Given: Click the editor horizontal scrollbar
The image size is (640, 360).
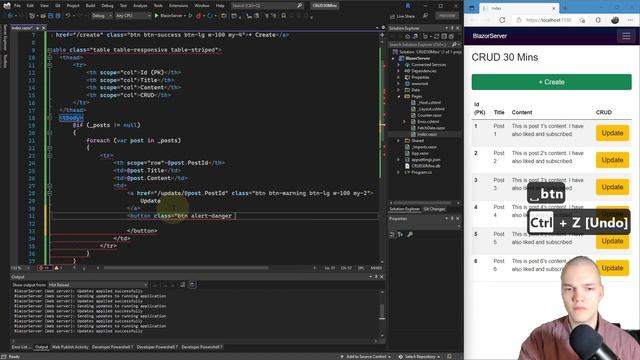Looking at the screenshot, I should pyautogui.click(x=186, y=268).
